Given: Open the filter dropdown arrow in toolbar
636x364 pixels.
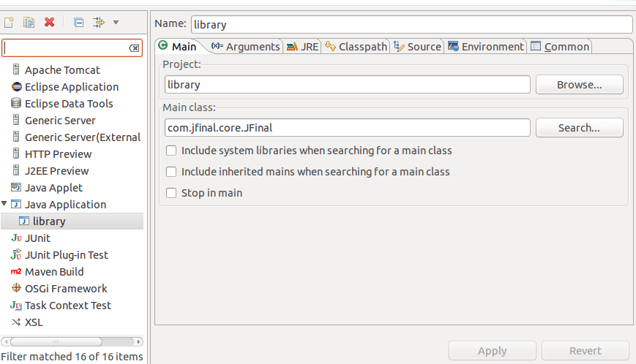Looking at the screenshot, I should [x=116, y=22].
